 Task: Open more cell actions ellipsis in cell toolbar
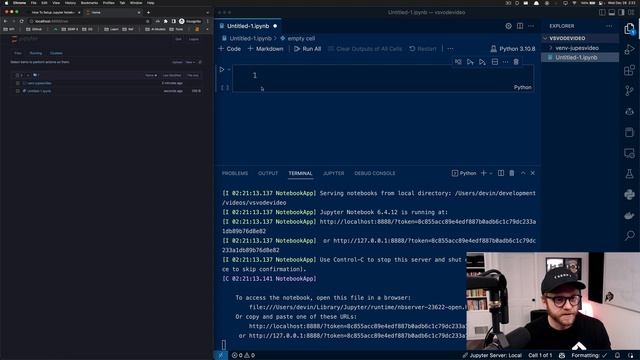pyautogui.click(x=505, y=62)
